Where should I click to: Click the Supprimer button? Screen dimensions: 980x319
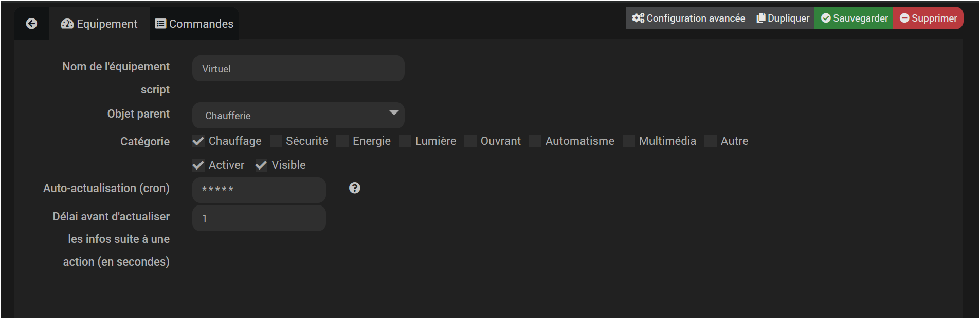click(x=928, y=18)
